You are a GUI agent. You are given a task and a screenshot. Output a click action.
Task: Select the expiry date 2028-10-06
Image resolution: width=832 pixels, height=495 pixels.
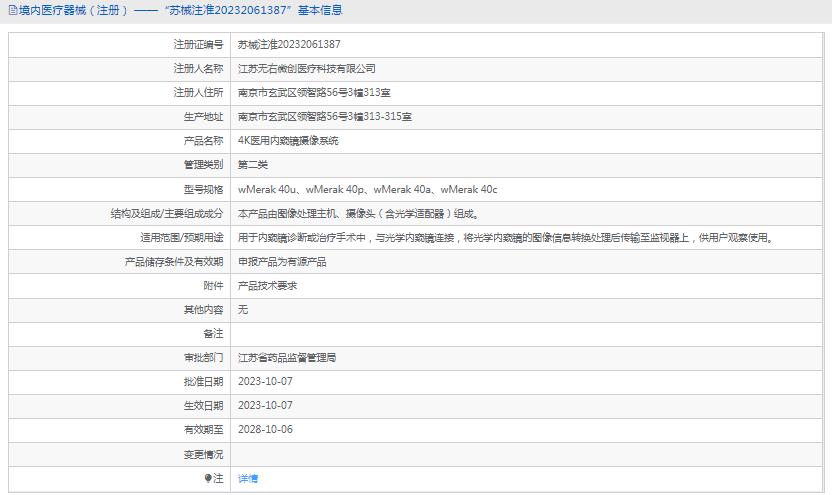pos(265,429)
